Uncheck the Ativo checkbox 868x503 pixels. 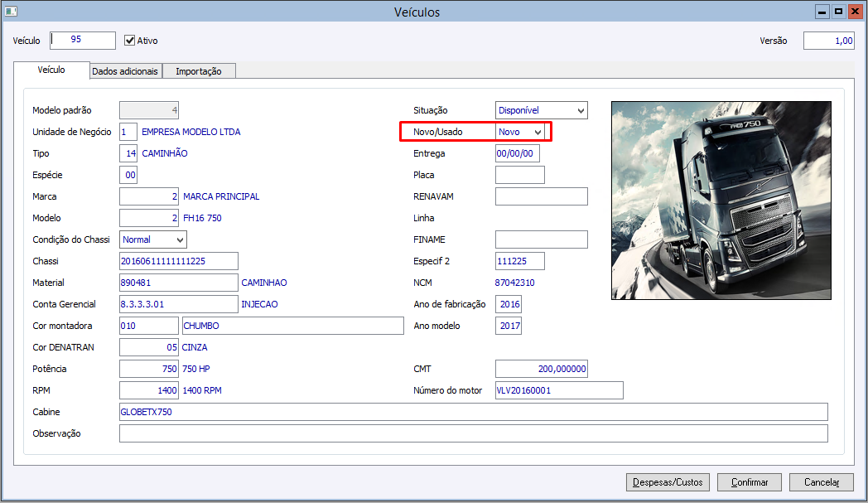coord(129,41)
